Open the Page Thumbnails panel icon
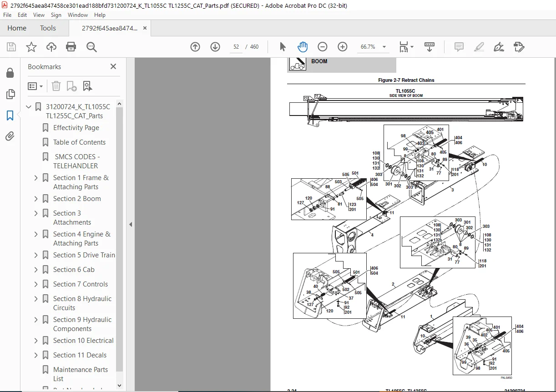This screenshot has height=392, width=556. point(10,94)
